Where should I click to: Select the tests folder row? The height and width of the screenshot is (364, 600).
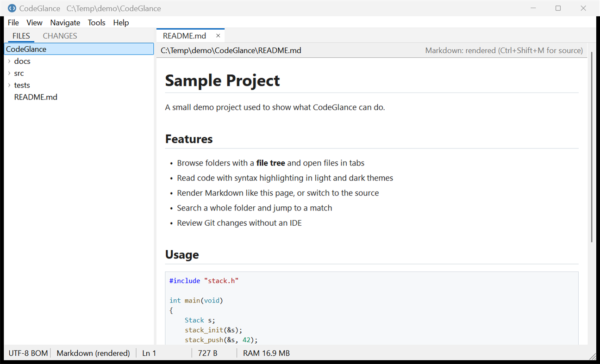(x=79, y=85)
